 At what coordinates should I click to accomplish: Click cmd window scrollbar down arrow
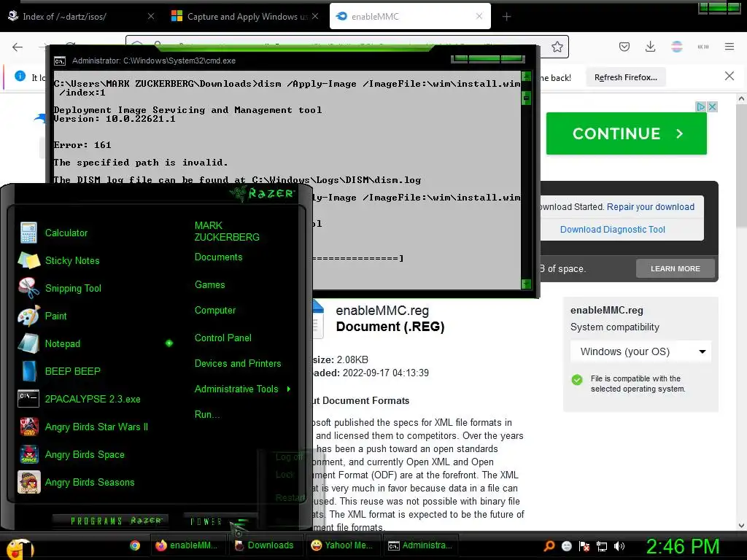coord(527,284)
